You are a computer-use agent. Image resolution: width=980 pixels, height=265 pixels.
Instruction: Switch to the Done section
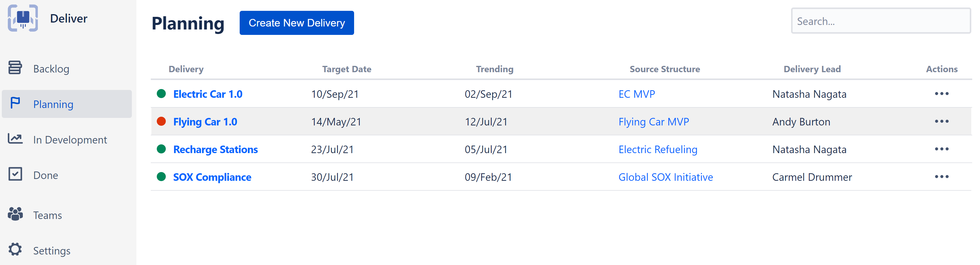(x=45, y=175)
